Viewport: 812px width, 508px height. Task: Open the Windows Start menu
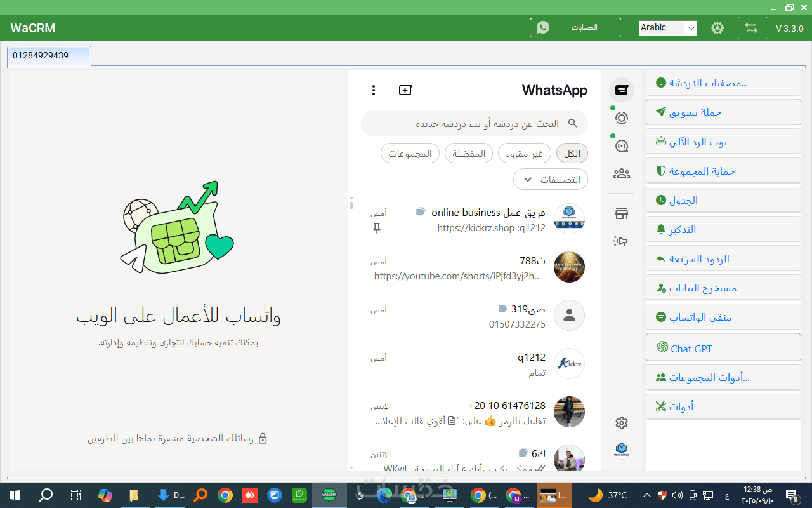click(x=15, y=495)
